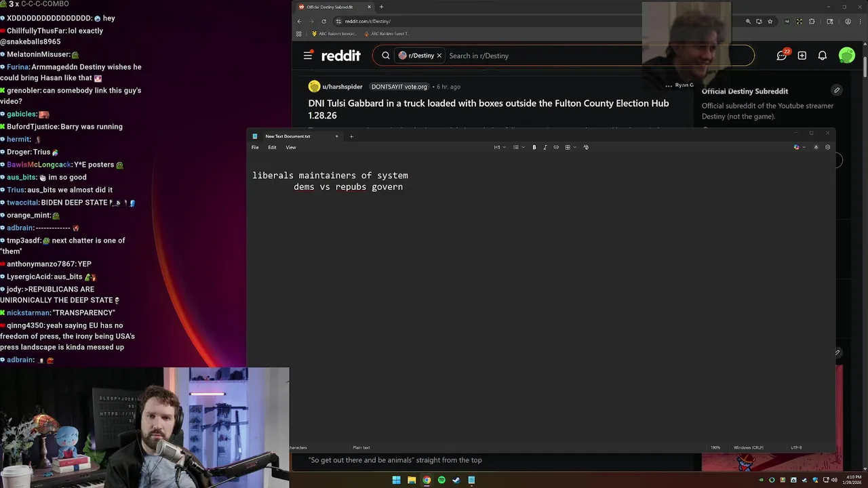Open Reddit notifications bell
The height and width of the screenshot is (488, 868).
pyautogui.click(x=823, y=56)
